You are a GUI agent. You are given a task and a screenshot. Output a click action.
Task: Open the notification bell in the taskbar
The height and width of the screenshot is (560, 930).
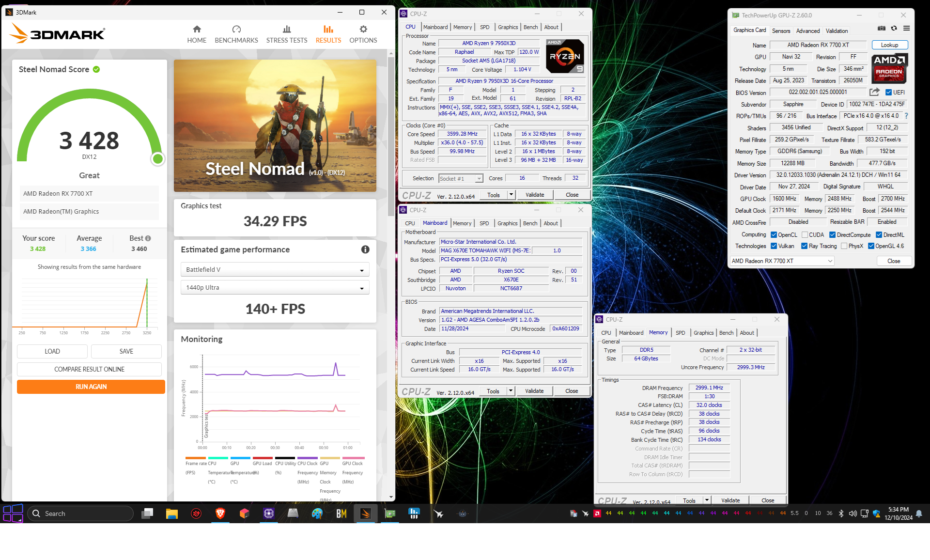coord(919,513)
